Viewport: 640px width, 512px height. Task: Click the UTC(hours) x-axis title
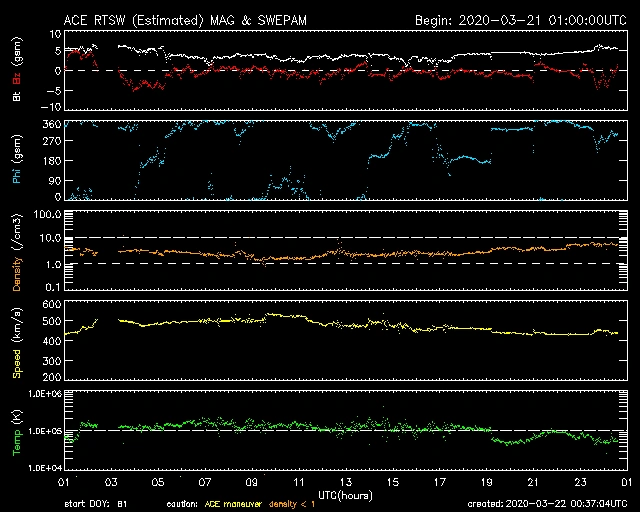click(x=344, y=494)
